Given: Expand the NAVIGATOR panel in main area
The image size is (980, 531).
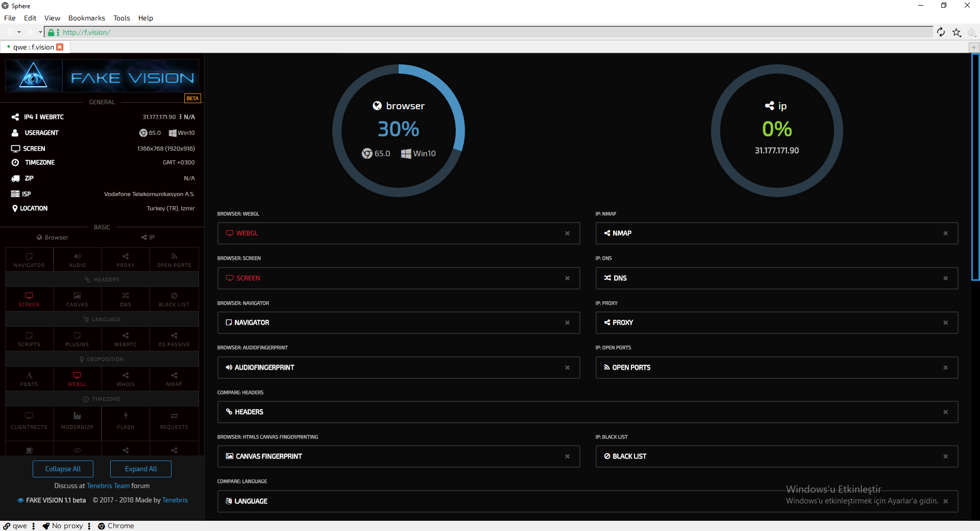Looking at the screenshot, I should tap(399, 323).
